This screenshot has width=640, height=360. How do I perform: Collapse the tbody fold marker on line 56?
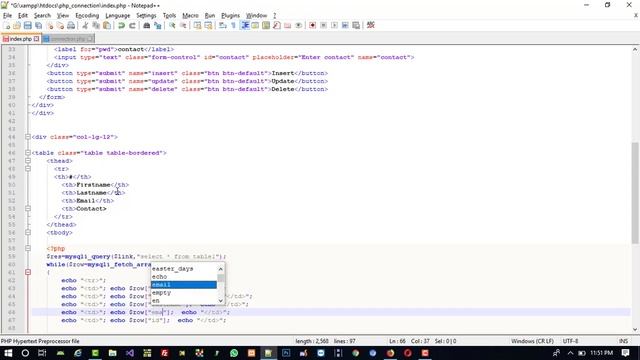pyautogui.click(x=28, y=232)
